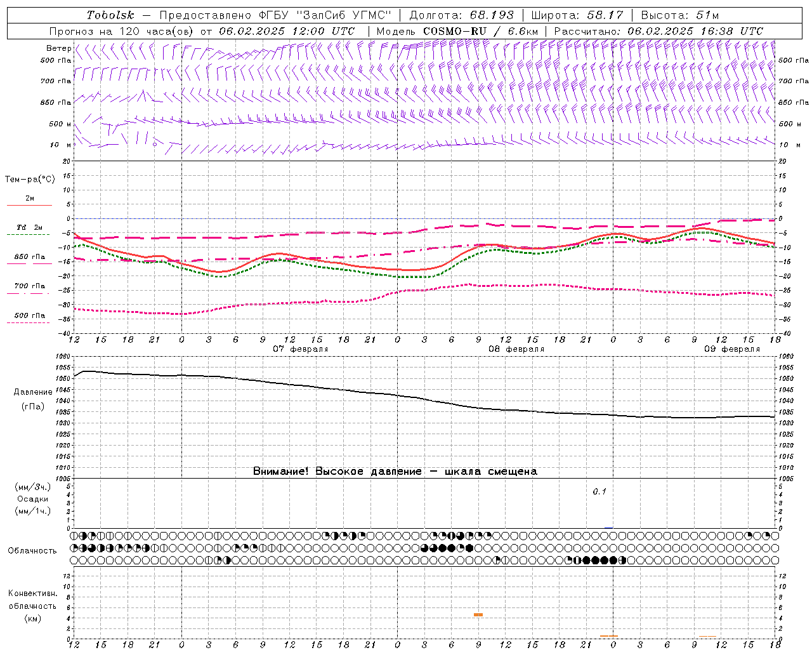The image size is (812, 650).
Task: Click the '(мм/1ч.)' precipitation unit label
Action: (x=33, y=511)
